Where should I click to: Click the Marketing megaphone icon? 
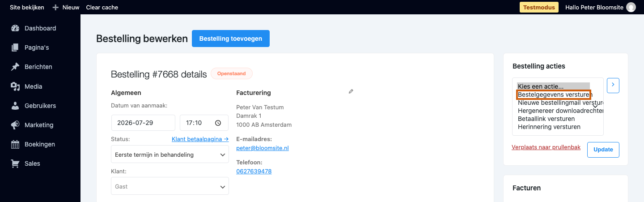(15, 125)
